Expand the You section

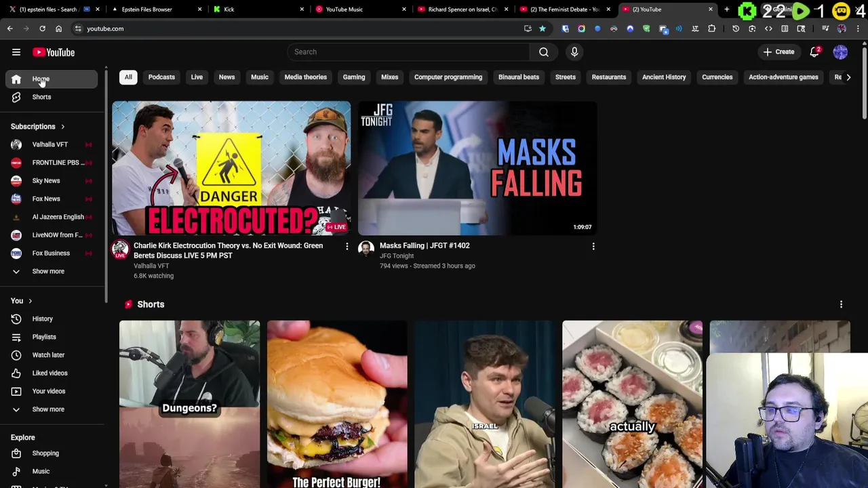pos(22,301)
